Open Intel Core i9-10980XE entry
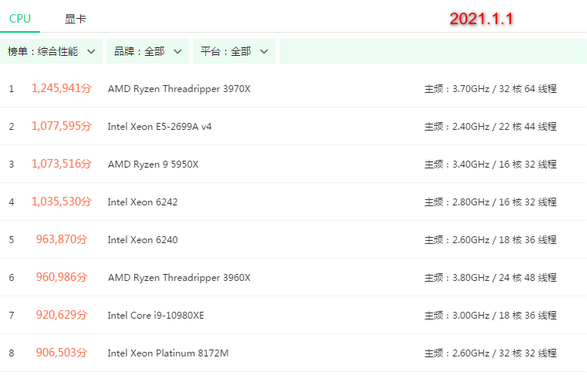Viewport: 587px width, 375px height. (156, 315)
